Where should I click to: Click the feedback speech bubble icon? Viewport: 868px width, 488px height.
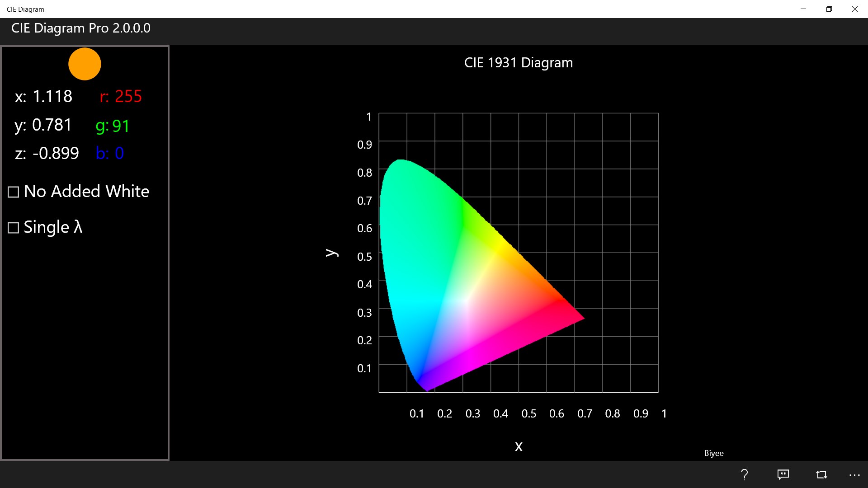[783, 474]
